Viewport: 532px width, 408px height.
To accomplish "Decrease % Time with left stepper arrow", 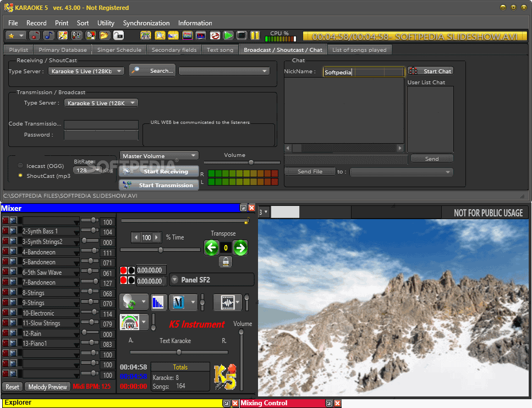I will pos(136,237).
